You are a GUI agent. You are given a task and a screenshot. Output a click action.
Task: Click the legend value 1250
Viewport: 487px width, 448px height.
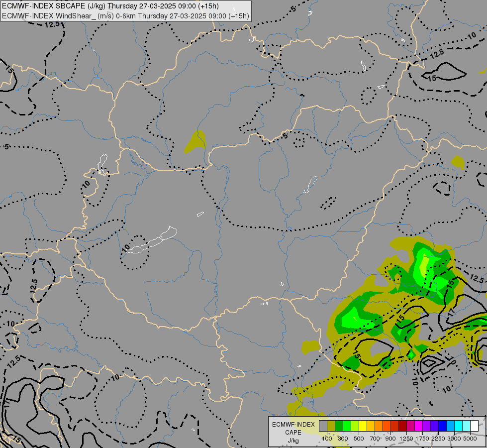pyautogui.click(x=406, y=439)
